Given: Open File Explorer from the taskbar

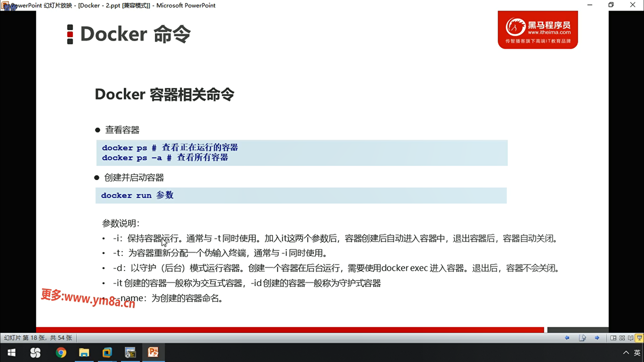Looking at the screenshot, I should pyautogui.click(x=84, y=353).
